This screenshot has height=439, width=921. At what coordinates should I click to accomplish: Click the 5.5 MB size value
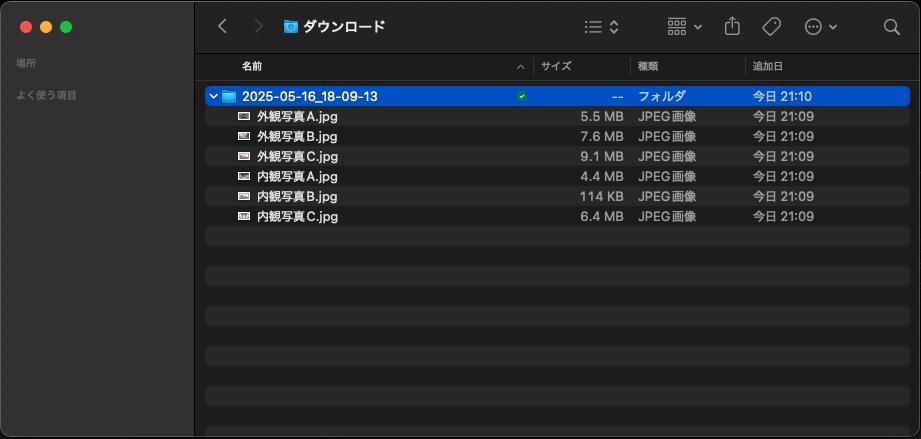point(601,116)
